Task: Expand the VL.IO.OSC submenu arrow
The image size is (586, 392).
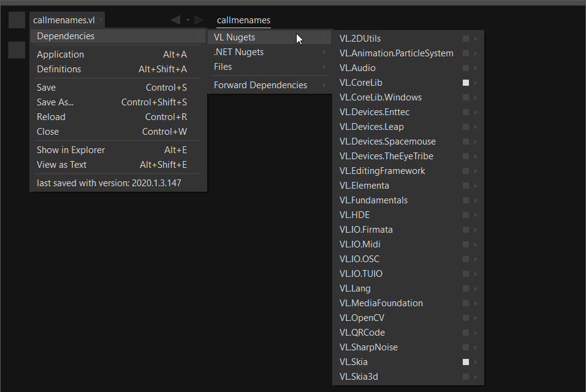Action: click(476, 259)
